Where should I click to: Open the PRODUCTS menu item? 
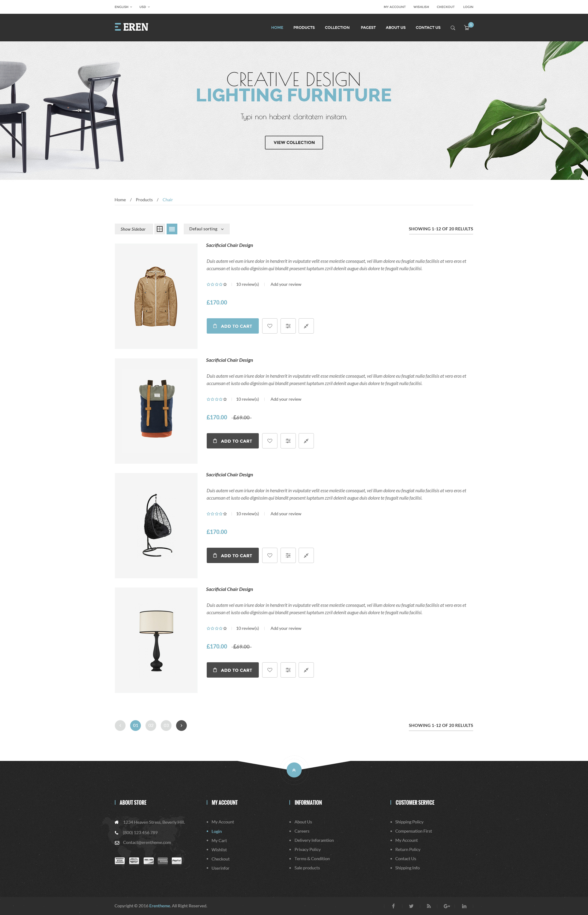[304, 28]
